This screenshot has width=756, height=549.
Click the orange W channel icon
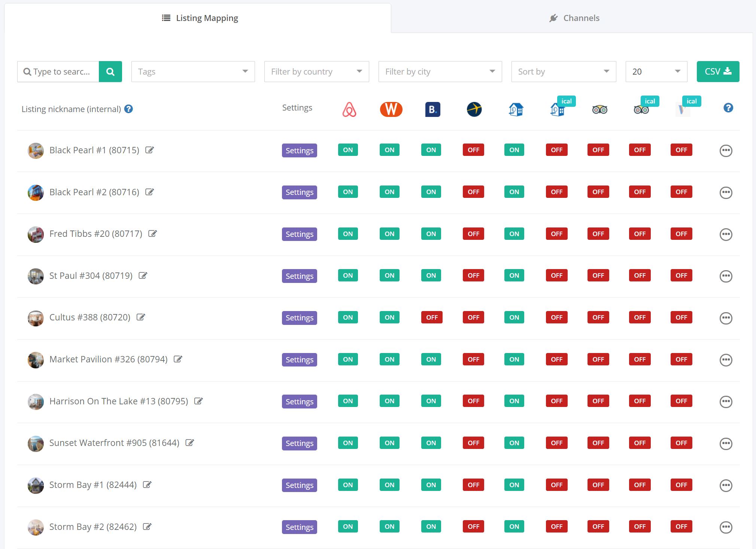coord(391,109)
